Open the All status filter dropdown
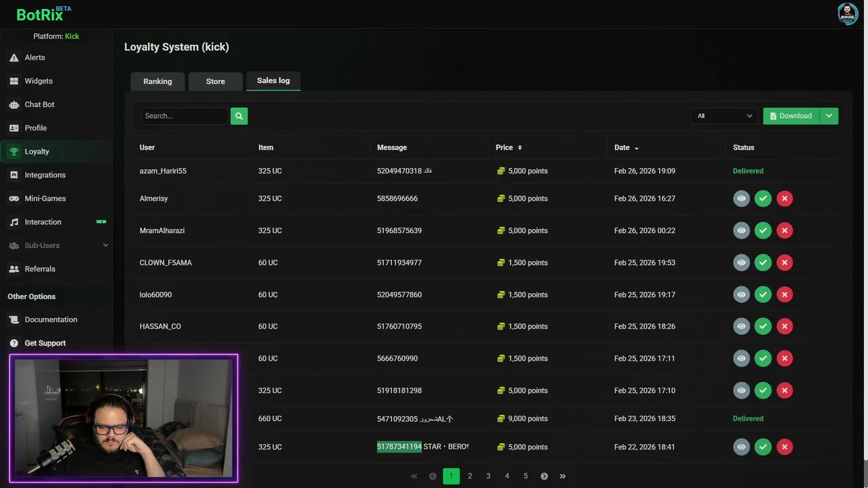 [724, 116]
